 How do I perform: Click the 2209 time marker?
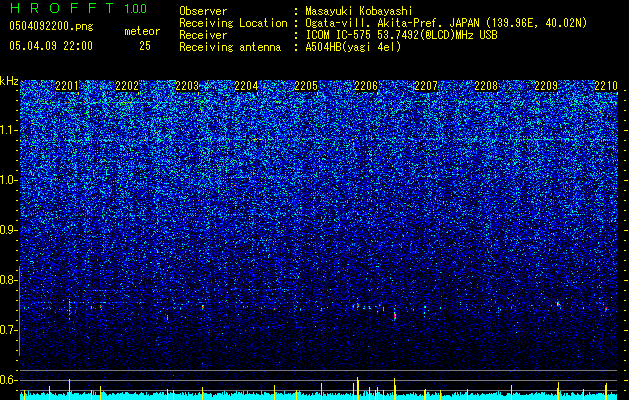546,86
